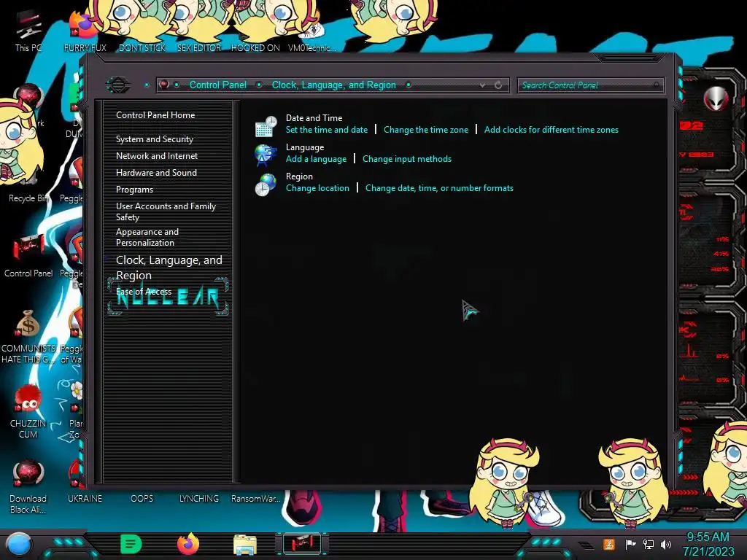
Task: Click Change the time zone
Action: (x=426, y=130)
